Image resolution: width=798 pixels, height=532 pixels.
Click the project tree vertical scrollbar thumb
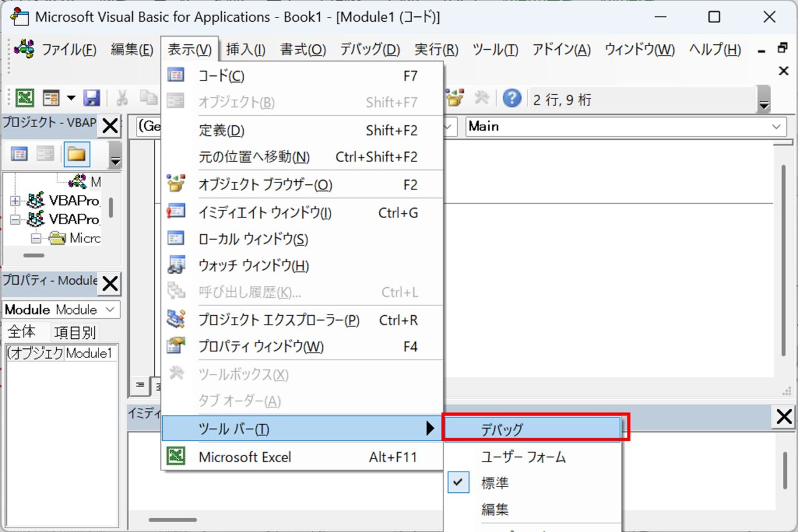(111, 207)
